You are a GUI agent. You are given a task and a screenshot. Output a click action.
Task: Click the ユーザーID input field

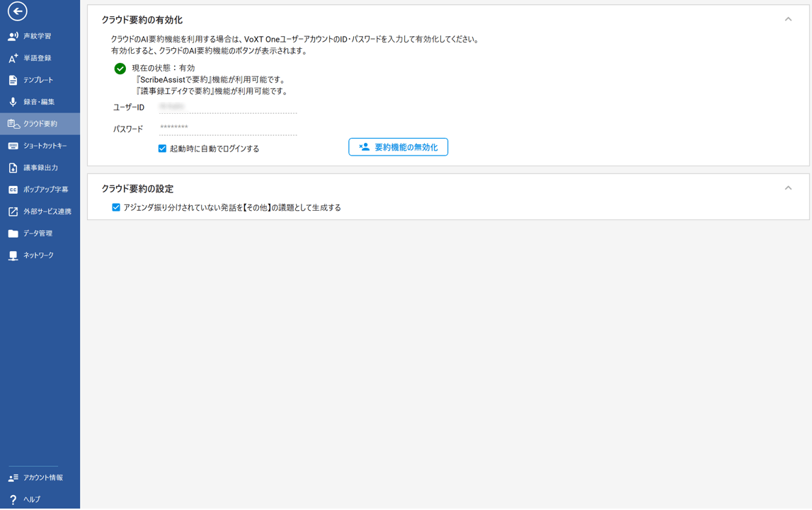227,107
